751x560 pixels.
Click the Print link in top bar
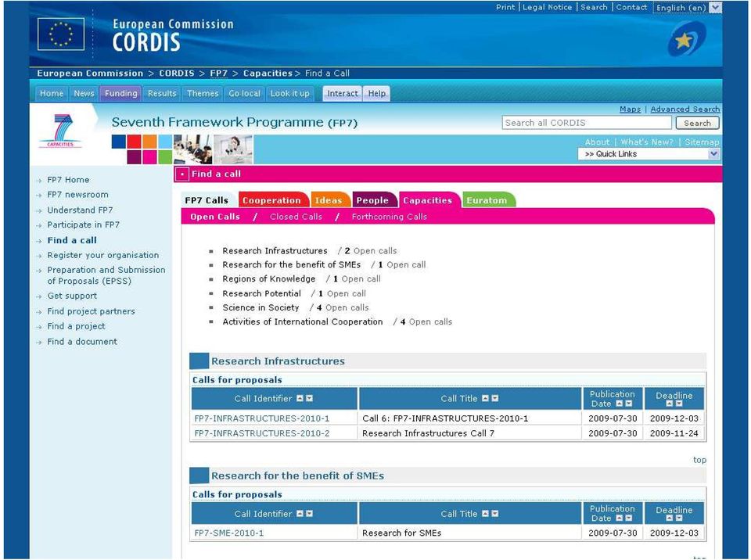tap(505, 7)
